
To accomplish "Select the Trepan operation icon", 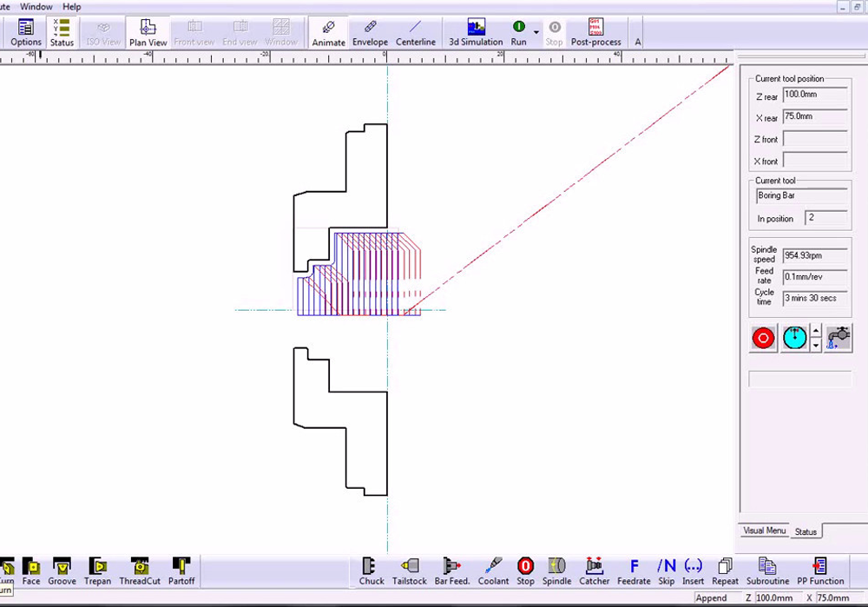I will (x=97, y=571).
